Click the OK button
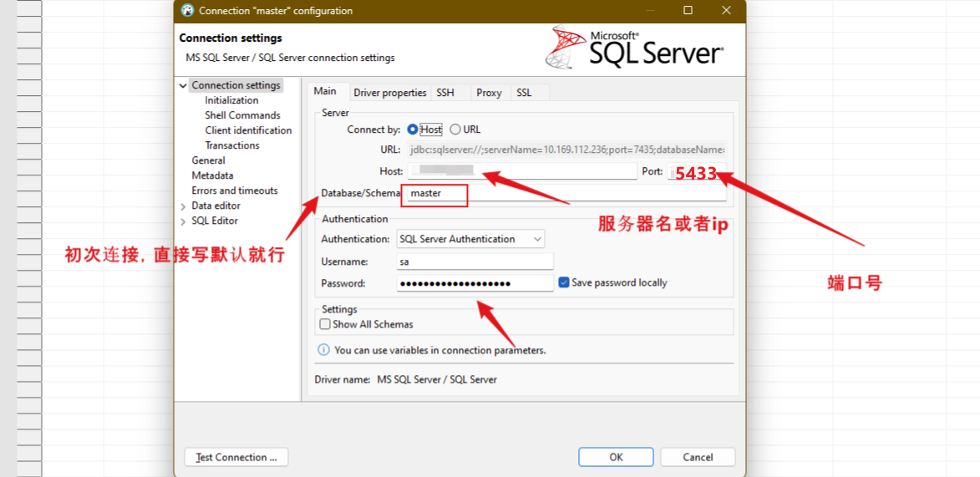 (x=617, y=457)
